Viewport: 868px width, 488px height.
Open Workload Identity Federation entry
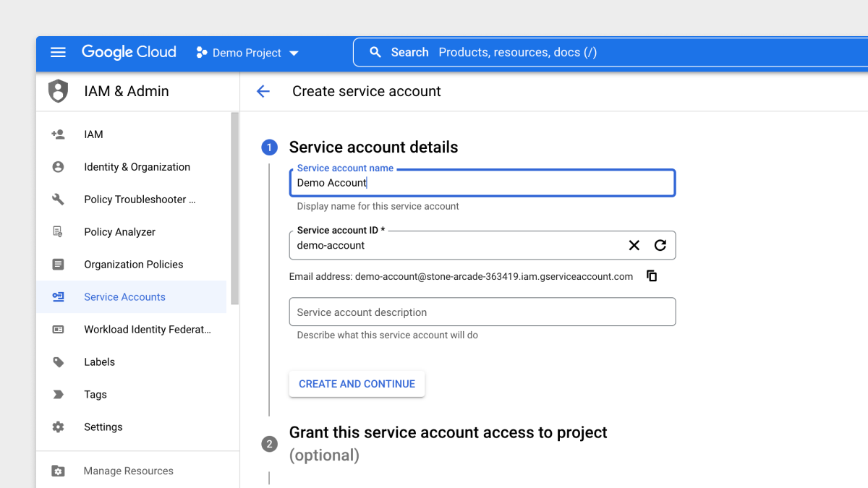pos(132,330)
